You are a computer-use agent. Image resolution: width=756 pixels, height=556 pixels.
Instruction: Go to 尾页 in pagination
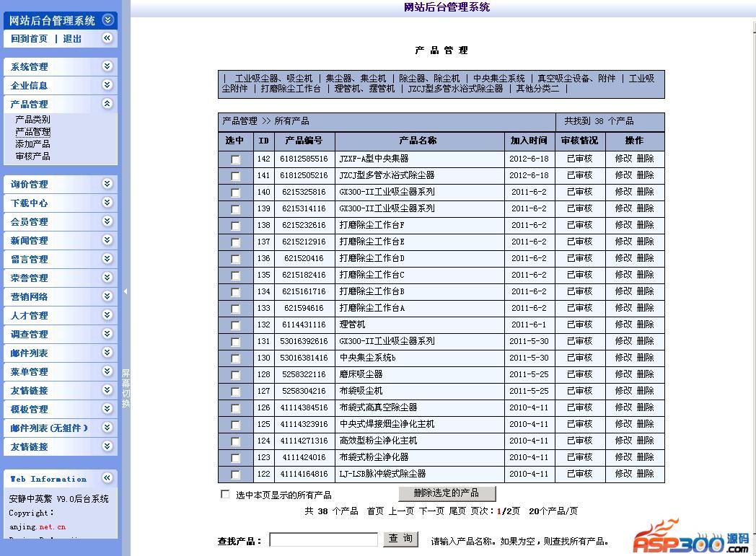457,511
